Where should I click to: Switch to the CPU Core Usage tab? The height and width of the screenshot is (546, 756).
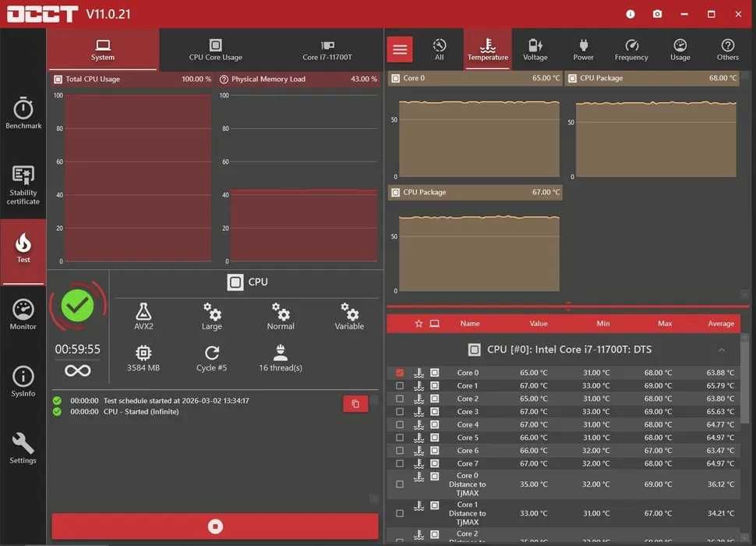(216, 49)
